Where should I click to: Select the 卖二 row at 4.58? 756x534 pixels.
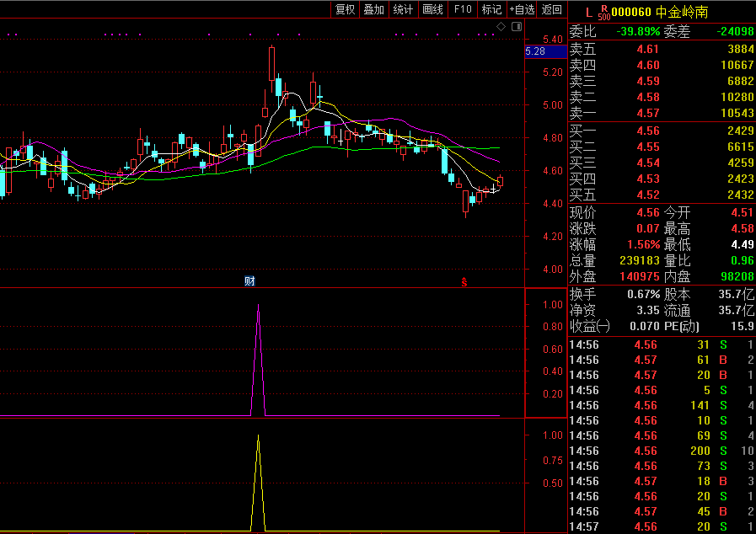(x=662, y=97)
